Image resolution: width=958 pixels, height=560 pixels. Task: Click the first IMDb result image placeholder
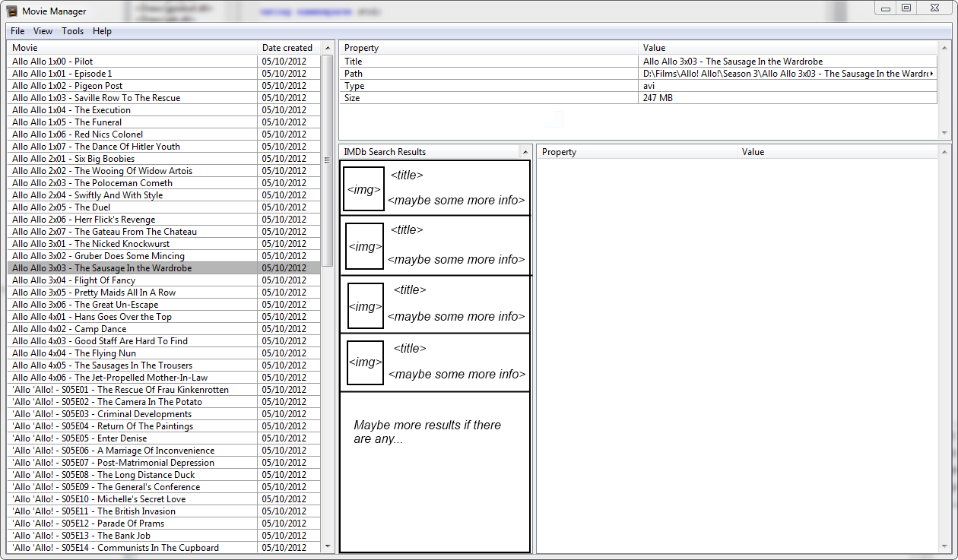coord(363,188)
